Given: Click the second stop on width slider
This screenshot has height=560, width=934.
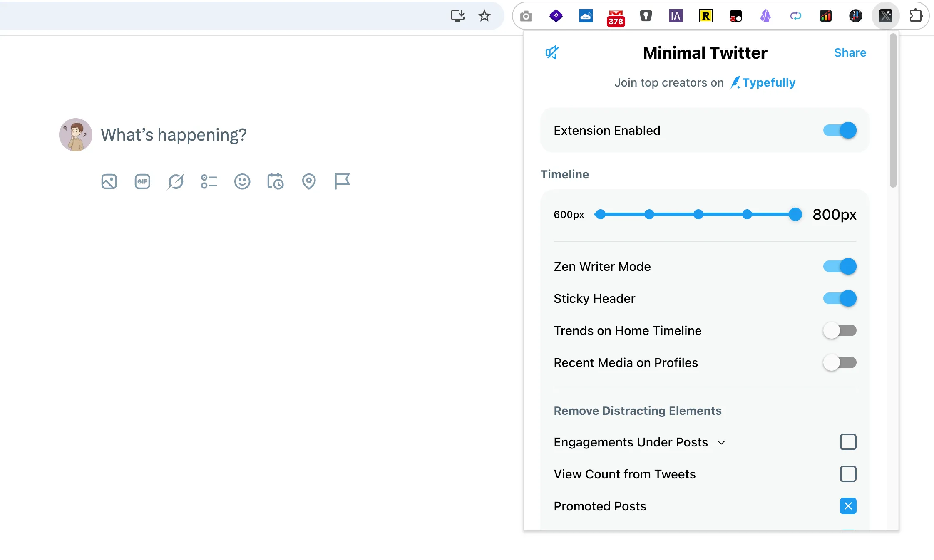Looking at the screenshot, I should pyautogui.click(x=649, y=214).
